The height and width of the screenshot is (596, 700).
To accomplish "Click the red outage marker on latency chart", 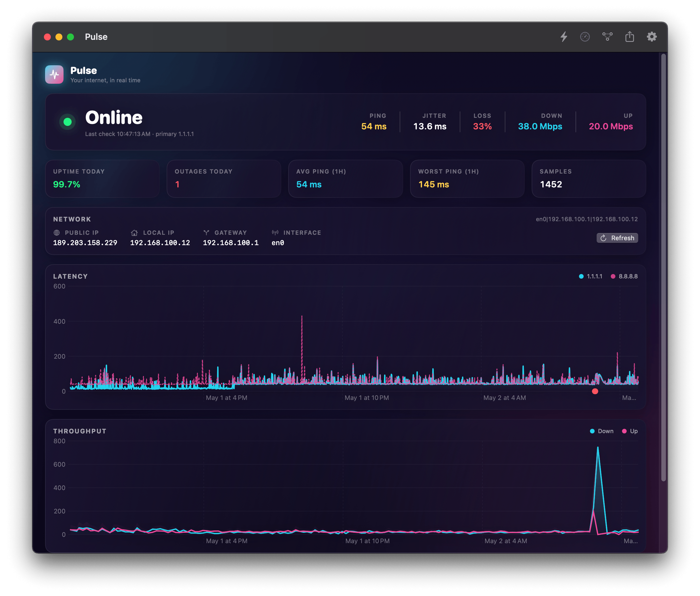I will 595,391.
